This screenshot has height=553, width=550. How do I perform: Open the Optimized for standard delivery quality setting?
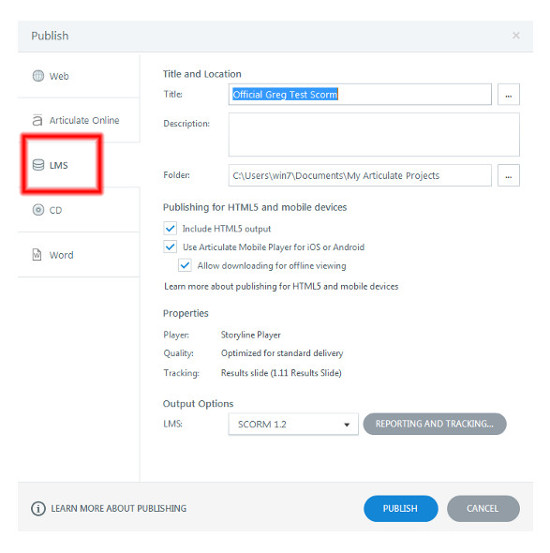[282, 353]
